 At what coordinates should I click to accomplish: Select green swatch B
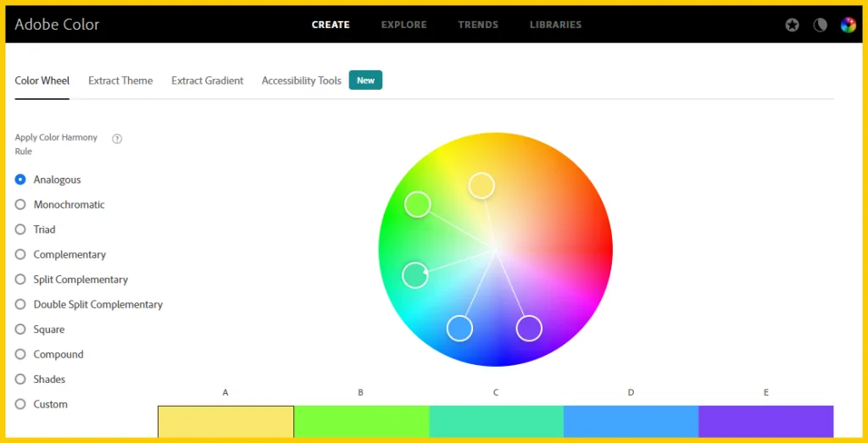click(361, 422)
